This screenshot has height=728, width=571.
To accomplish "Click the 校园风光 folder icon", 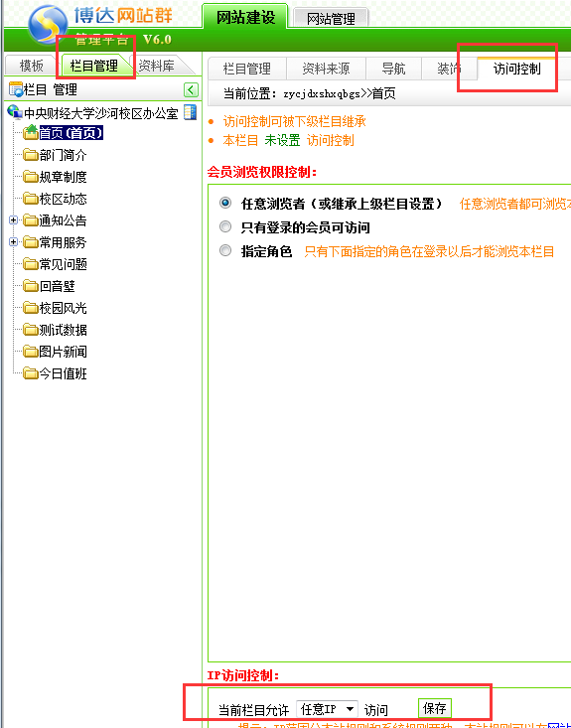I will 31,307.
